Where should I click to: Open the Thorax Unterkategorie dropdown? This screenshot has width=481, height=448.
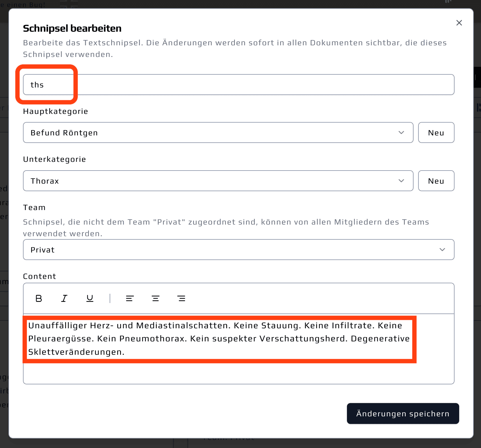coord(218,181)
